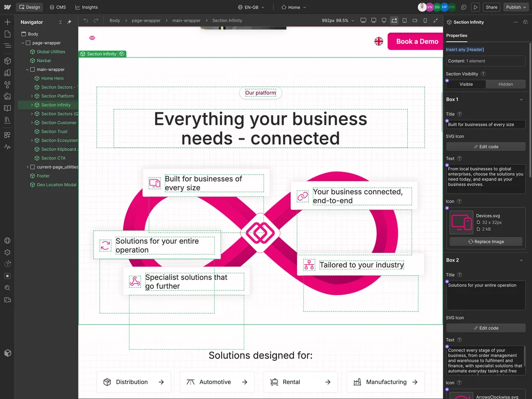The image size is (532, 399).
Task: Open the Assets image icon
Action: (7, 96)
